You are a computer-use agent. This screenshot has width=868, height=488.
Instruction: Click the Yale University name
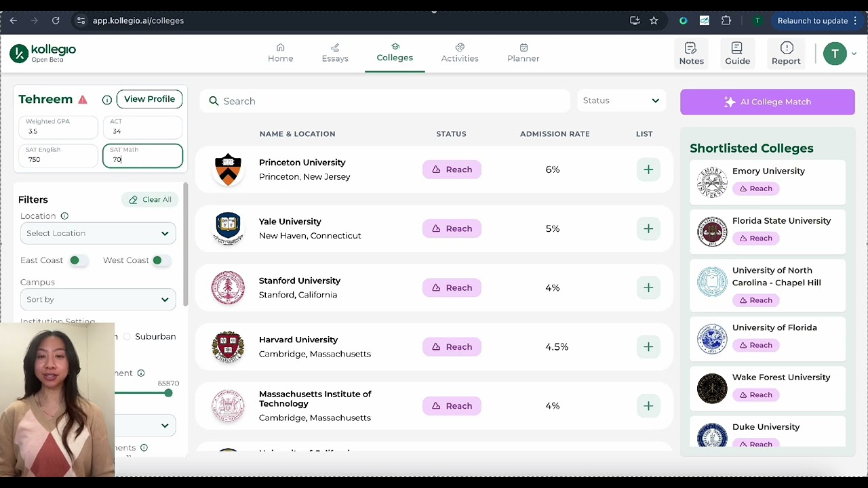pyautogui.click(x=290, y=222)
